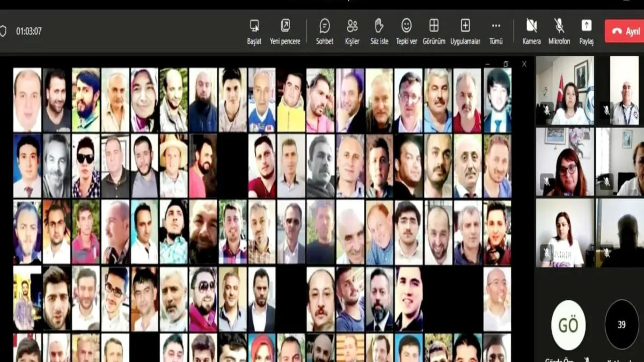Screen dimensions: 644x362
Task: Select the GÖ participant avatar
Action: click(x=568, y=325)
